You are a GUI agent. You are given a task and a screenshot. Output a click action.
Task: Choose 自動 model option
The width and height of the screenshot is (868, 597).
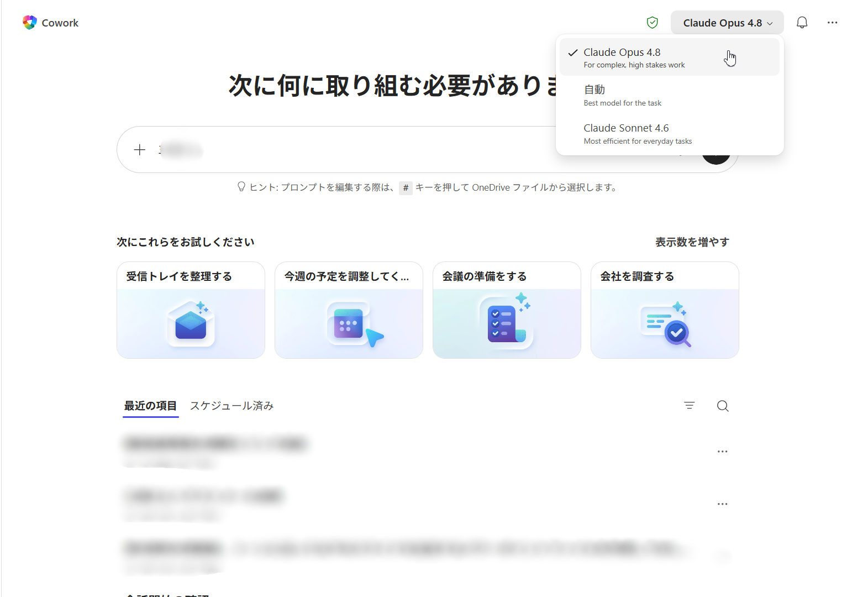click(670, 95)
